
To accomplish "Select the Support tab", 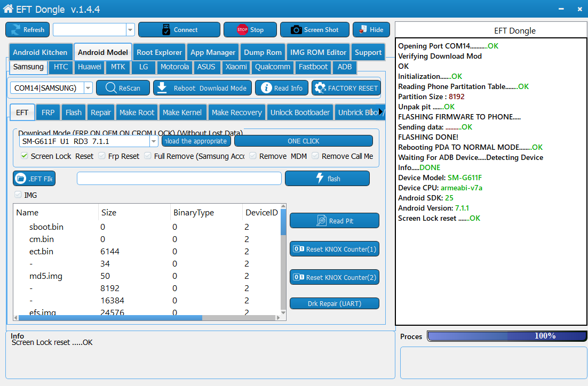I will tap(368, 52).
